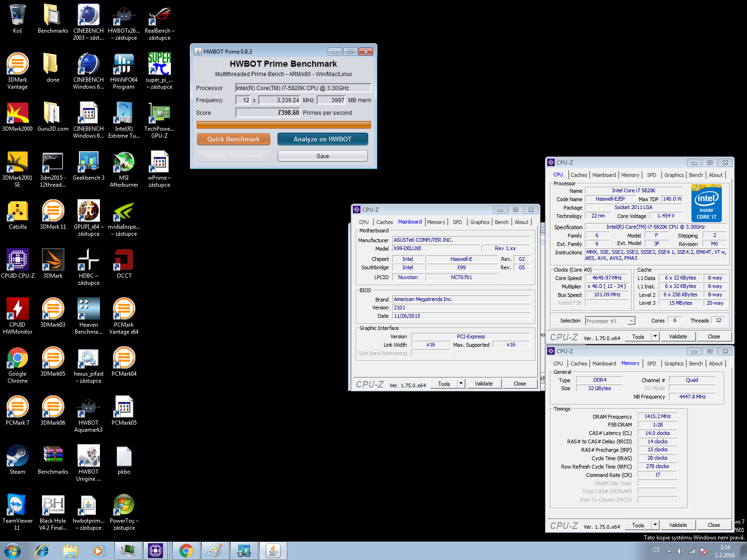Launch TeamViewer 11 icon

17,512
